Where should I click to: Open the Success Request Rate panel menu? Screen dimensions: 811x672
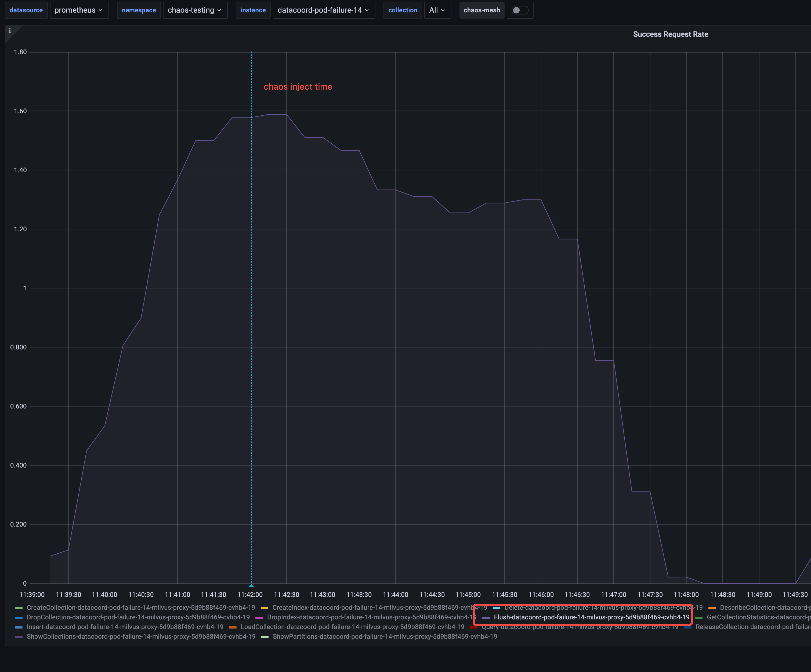coord(671,34)
